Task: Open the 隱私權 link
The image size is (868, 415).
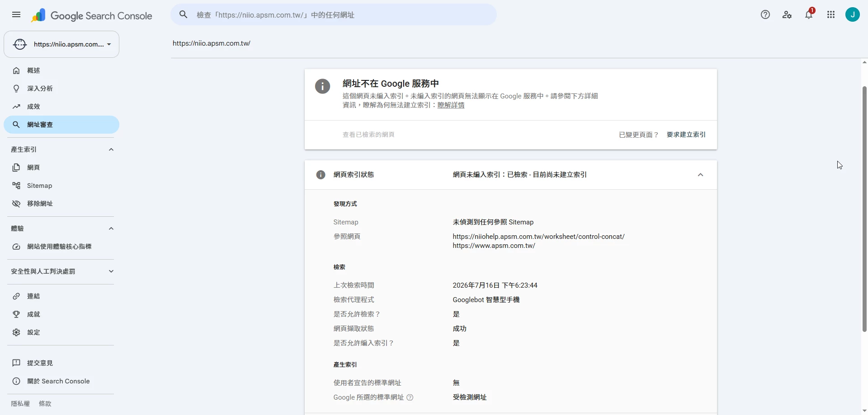Action: [x=20, y=404]
